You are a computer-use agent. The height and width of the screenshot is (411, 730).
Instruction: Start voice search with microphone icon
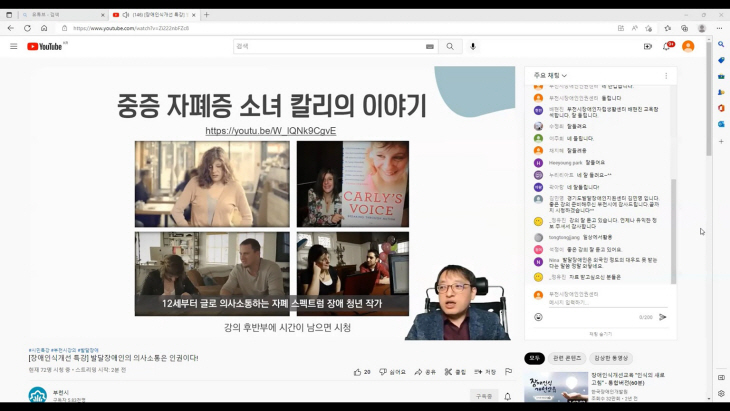pos(473,47)
